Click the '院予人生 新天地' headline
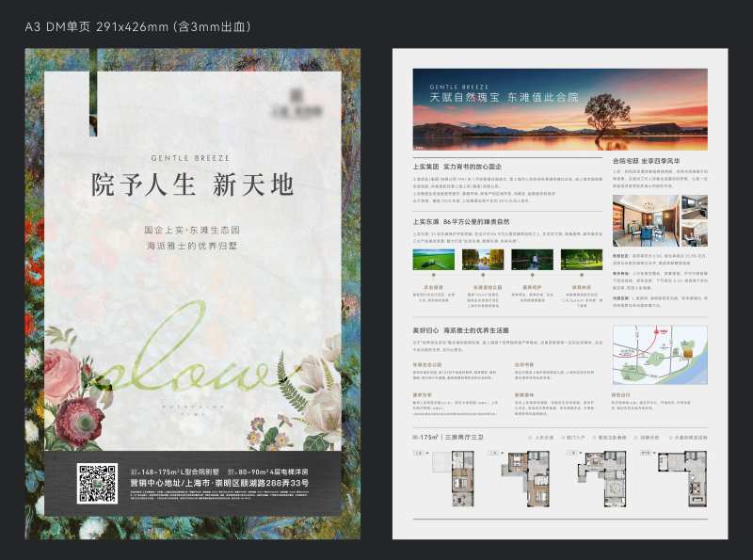The width and height of the screenshot is (753, 560). pos(192,184)
